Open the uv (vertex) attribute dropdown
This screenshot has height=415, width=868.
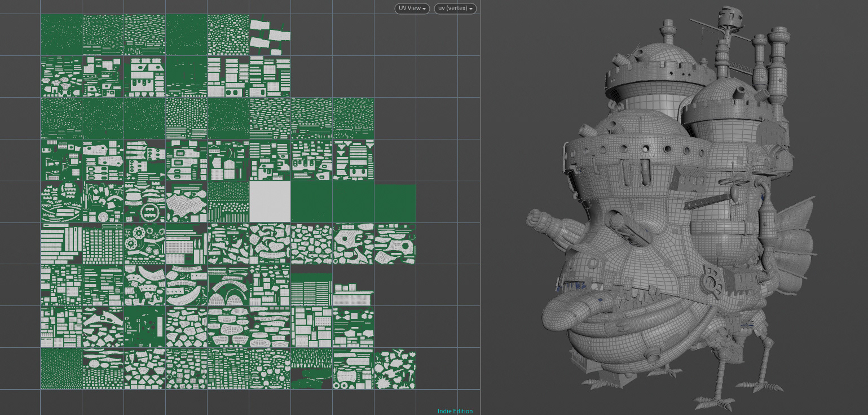(x=455, y=8)
